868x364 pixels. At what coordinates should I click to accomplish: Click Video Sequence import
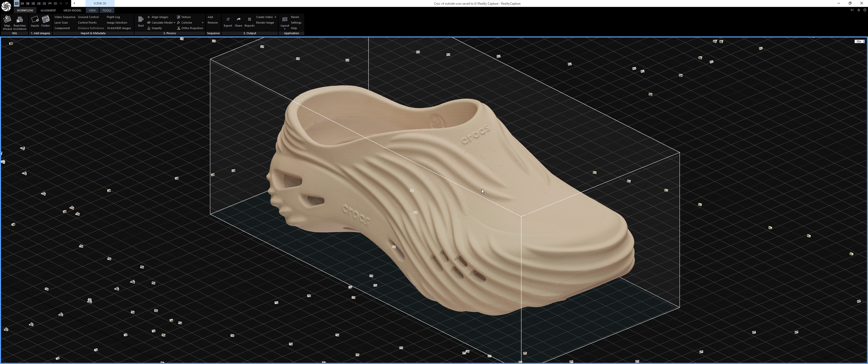point(65,17)
